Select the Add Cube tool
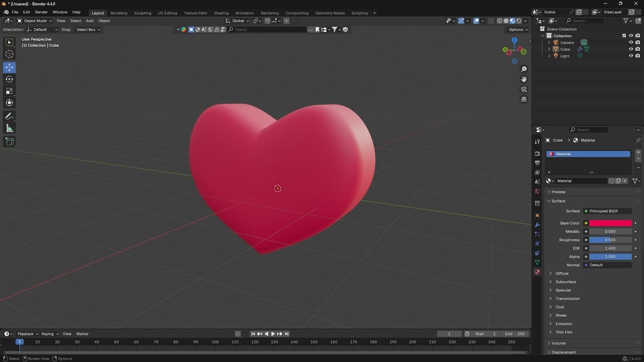This screenshot has height=362, width=644. coord(10,142)
